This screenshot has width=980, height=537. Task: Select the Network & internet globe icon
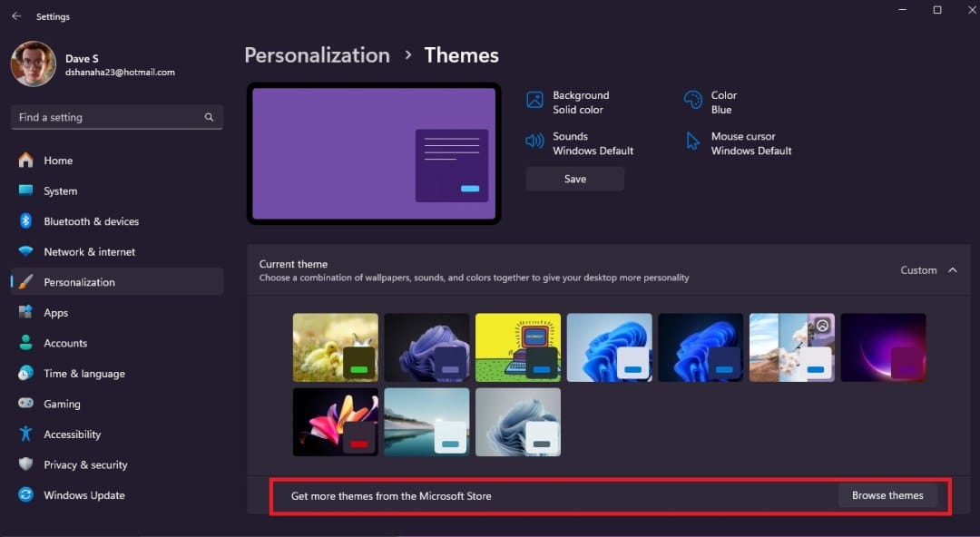click(x=25, y=251)
